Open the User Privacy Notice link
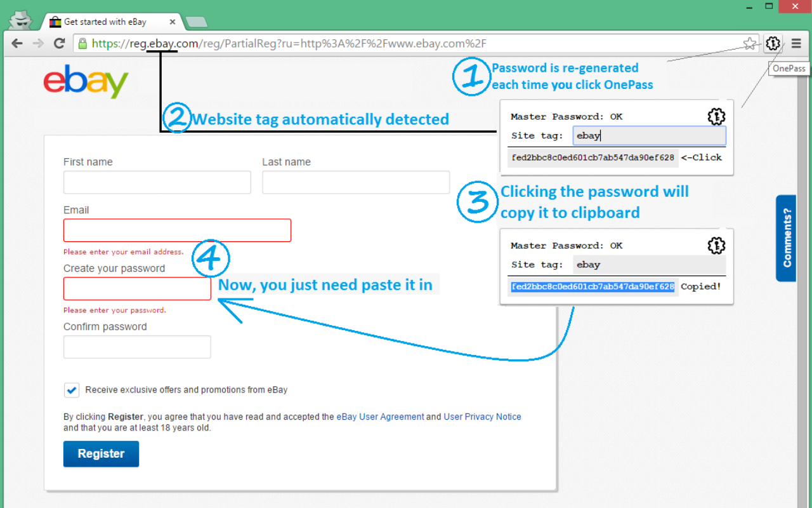812x508 pixels. point(482,417)
